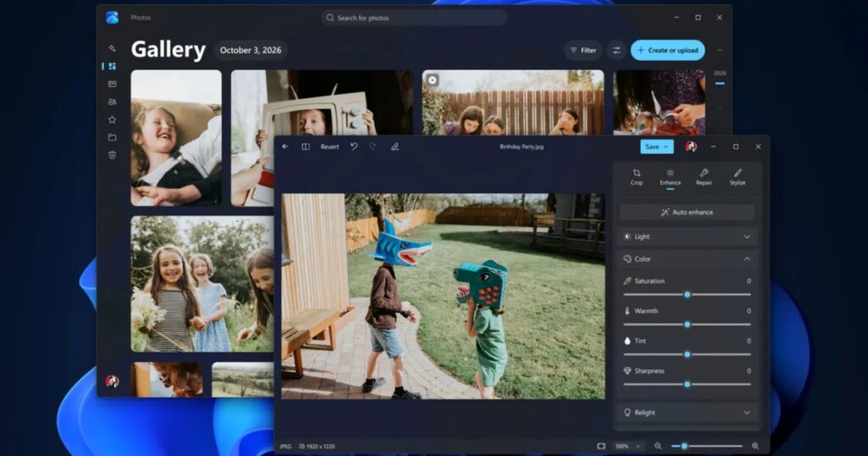This screenshot has width=868, height=456.
Task: Click the back arrow in the editor window
Action: pos(285,147)
